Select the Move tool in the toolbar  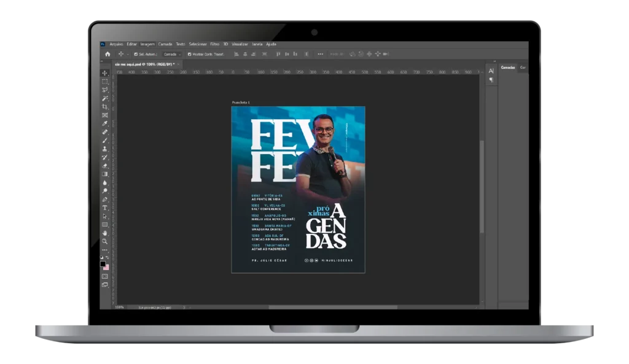click(x=105, y=73)
